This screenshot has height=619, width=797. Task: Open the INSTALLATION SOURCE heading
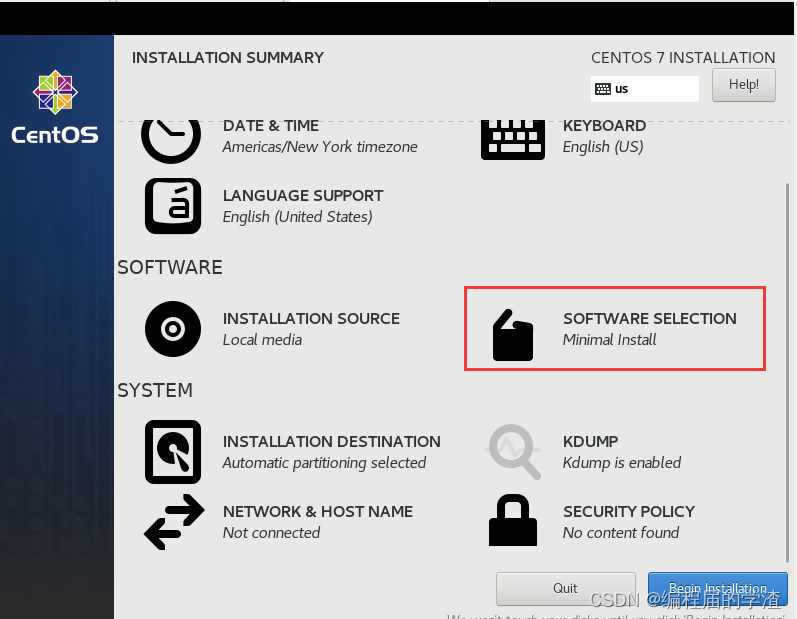pos(311,319)
